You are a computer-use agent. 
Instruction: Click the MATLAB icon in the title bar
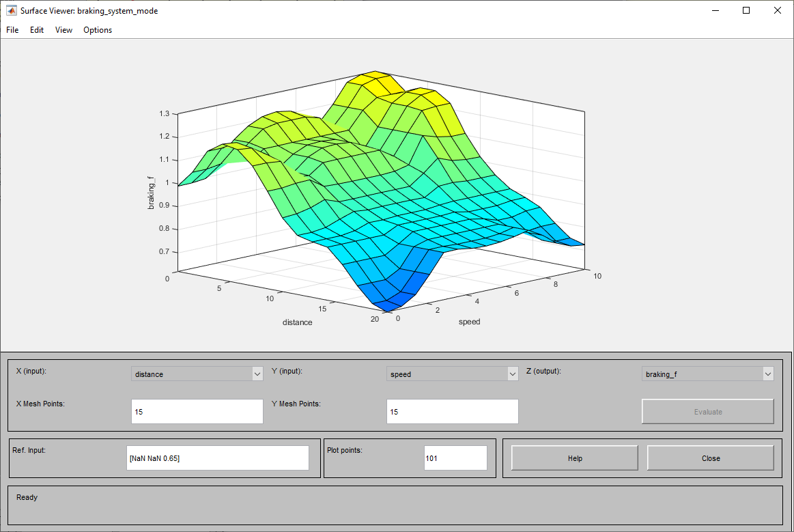(11, 11)
